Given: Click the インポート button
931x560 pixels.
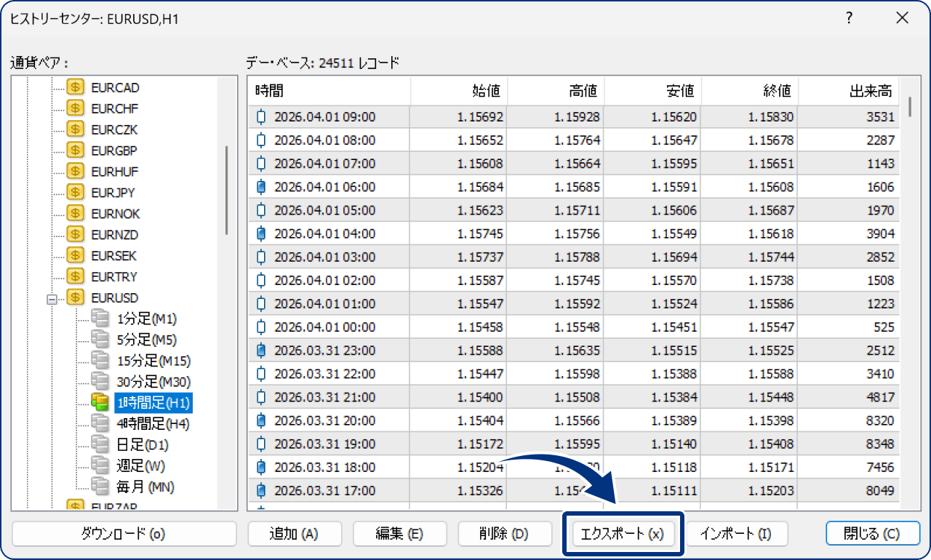Looking at the screenshot, I should (738, 533).
